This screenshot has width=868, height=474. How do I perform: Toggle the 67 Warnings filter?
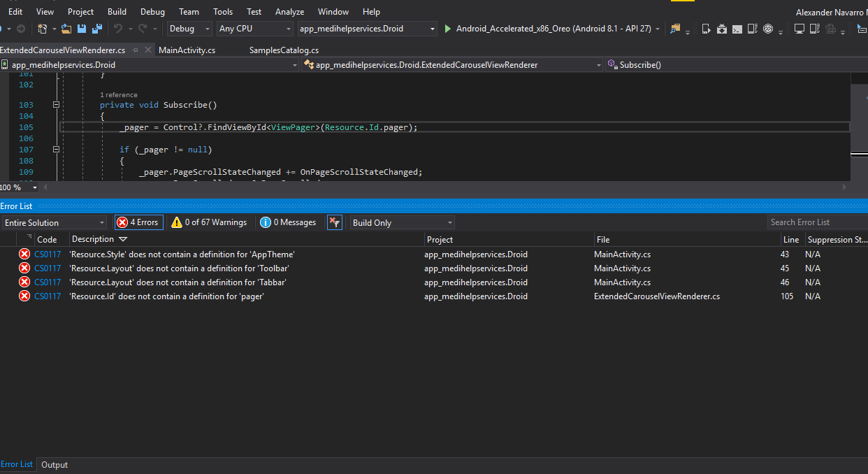(x=208, y=222)
